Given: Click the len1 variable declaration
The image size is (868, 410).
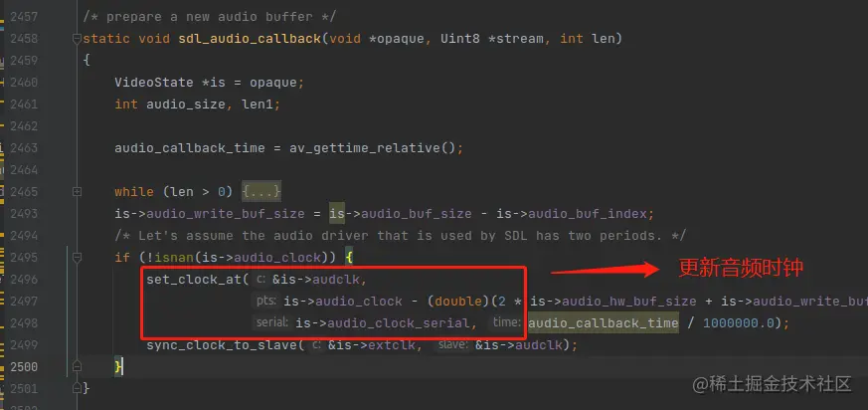Looking at the screenshot, I should (x=258, y=104).
